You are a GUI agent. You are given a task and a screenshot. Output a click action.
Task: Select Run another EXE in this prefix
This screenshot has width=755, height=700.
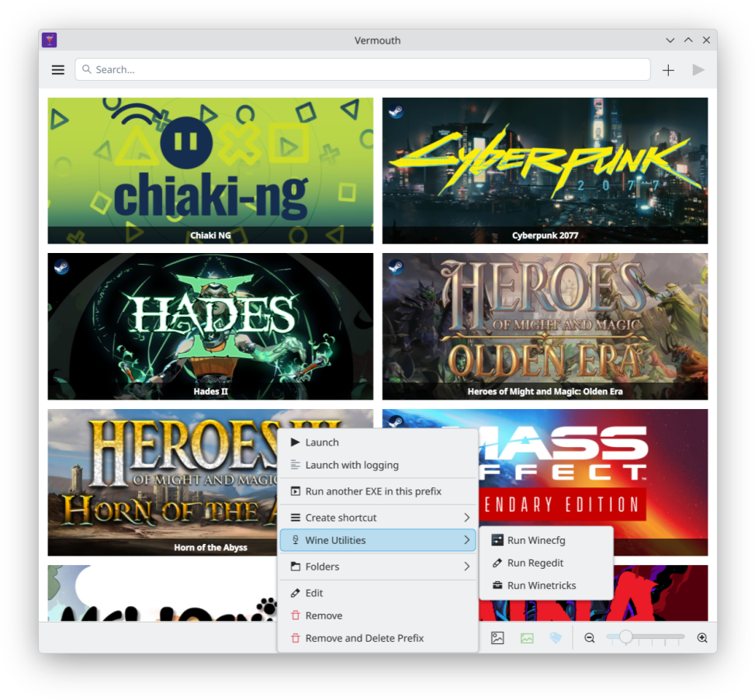(x=378, y=491)
